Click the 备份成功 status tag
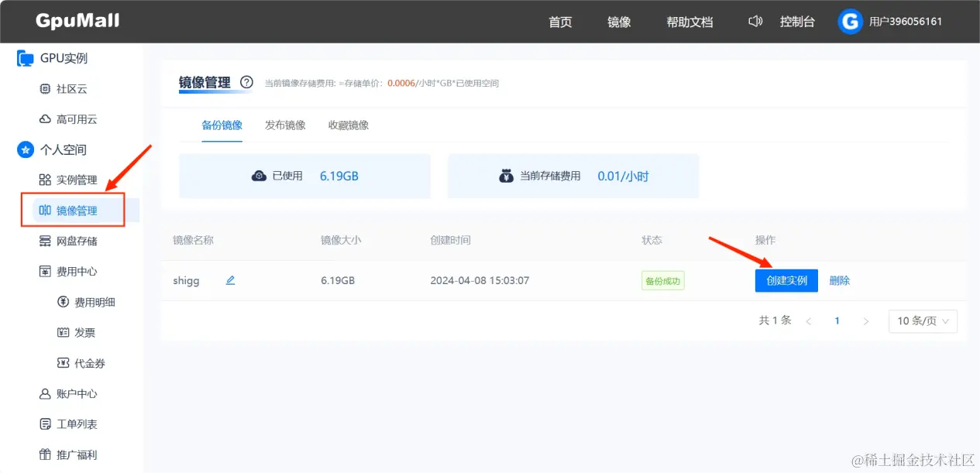Viewport: 980px width, 473px height. pos(663,280)
